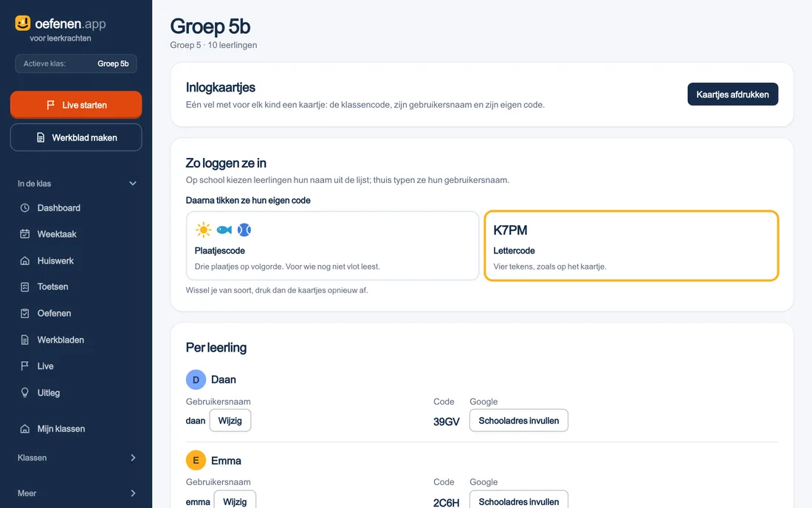The width and height of the screenshot is (812, 508).
Task: Click the Daarna tikken ze hun eigen code label
Action: click(248, 200)
